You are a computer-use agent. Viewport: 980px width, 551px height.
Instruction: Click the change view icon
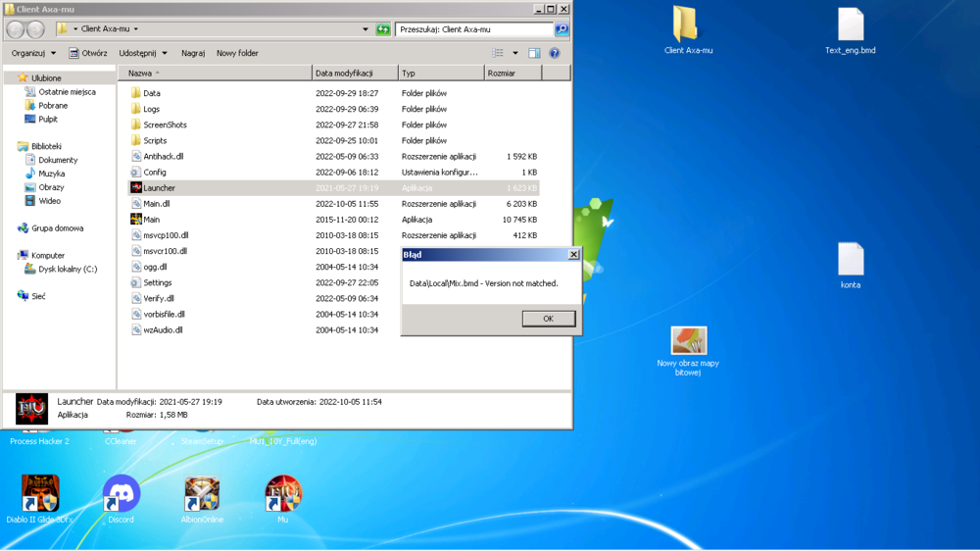498,53
